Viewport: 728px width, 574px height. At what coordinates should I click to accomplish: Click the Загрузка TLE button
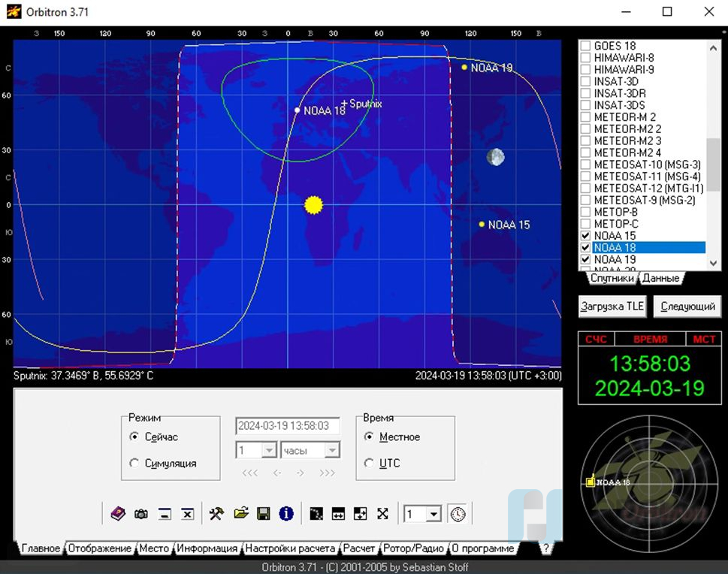[613, 307]
